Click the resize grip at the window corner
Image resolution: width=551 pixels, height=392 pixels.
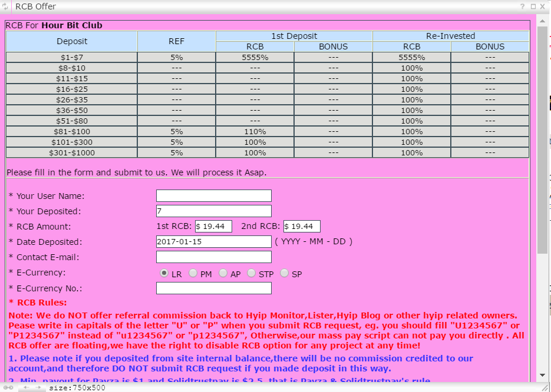pos(545,387)
